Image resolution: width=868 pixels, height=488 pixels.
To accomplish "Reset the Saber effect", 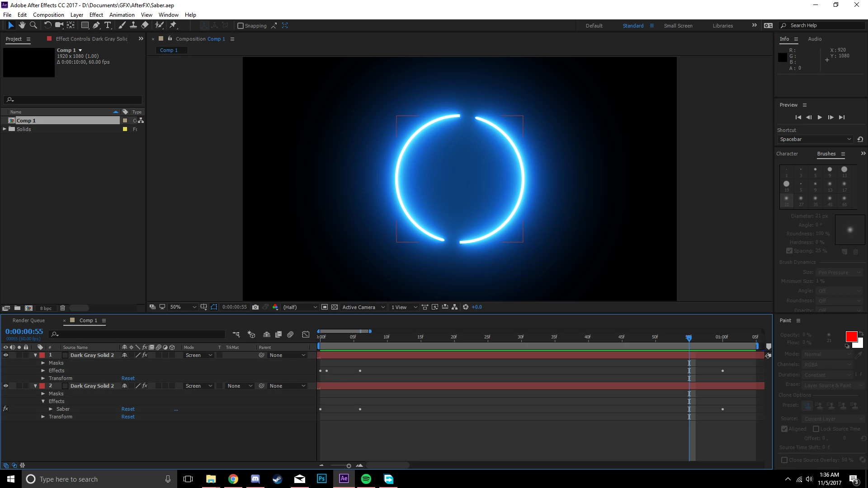I will (x=128, y=409).
